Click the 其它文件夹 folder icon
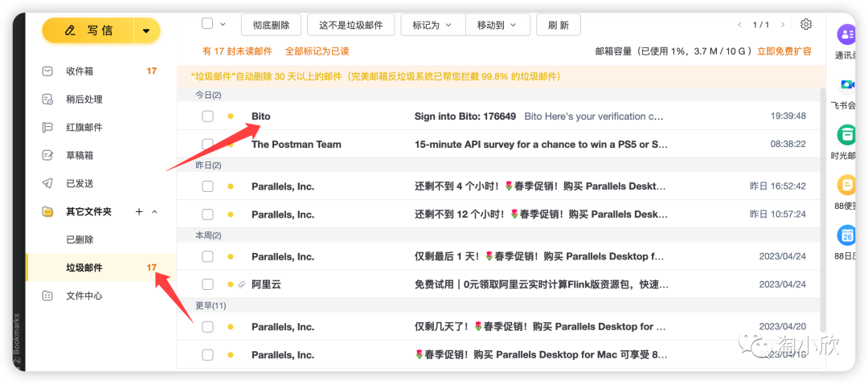 (x=48, y=211)
